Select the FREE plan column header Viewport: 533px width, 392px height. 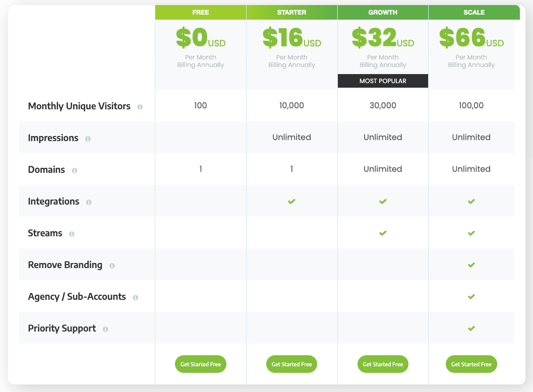[x=201, y=13]
